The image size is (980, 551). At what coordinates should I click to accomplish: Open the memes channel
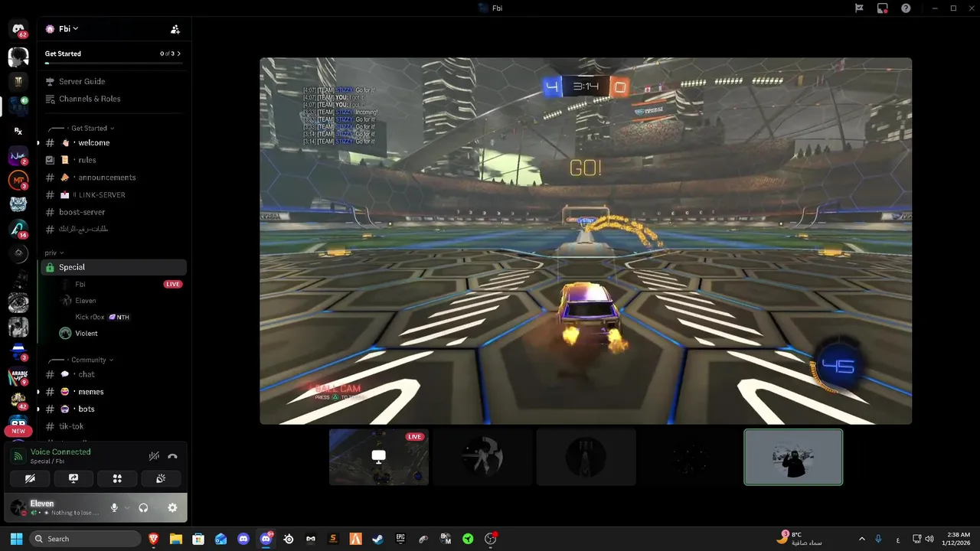pos(113,392)
